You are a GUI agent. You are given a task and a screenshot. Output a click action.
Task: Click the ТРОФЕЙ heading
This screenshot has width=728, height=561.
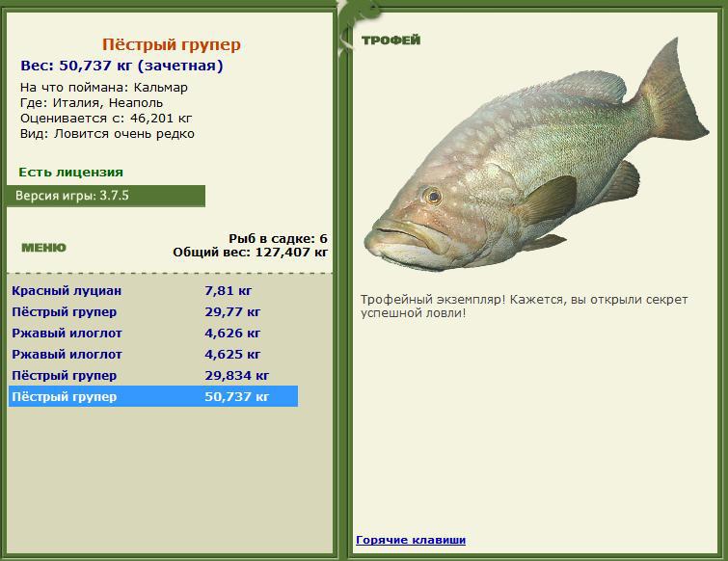point(391,40)
